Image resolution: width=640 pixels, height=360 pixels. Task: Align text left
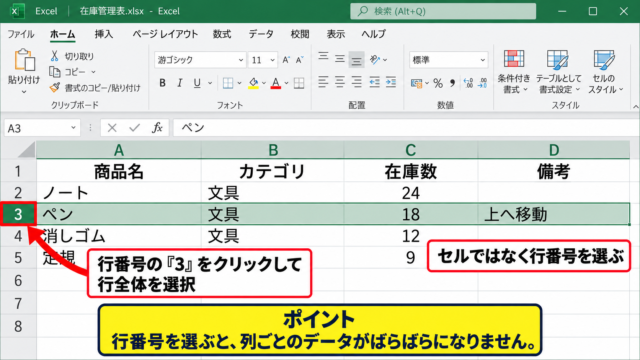click(x=323, y=83)
